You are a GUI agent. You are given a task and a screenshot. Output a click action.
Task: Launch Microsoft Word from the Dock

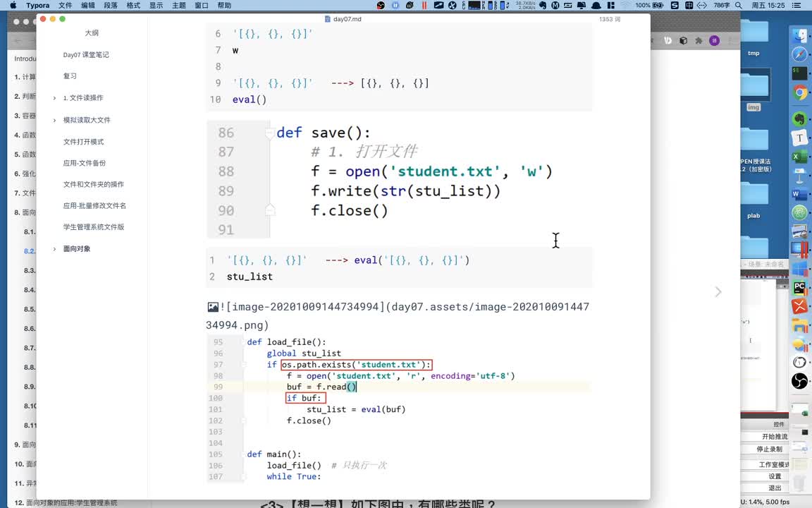[x=798, y=195]
